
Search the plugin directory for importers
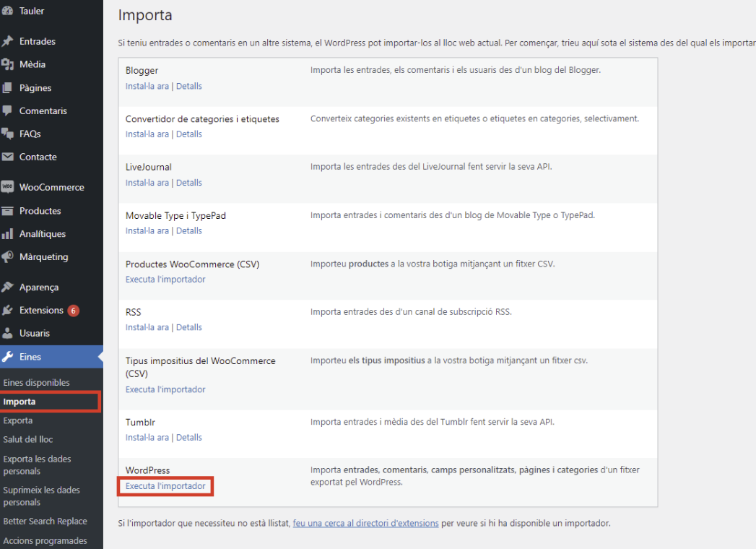coord(366,524)
